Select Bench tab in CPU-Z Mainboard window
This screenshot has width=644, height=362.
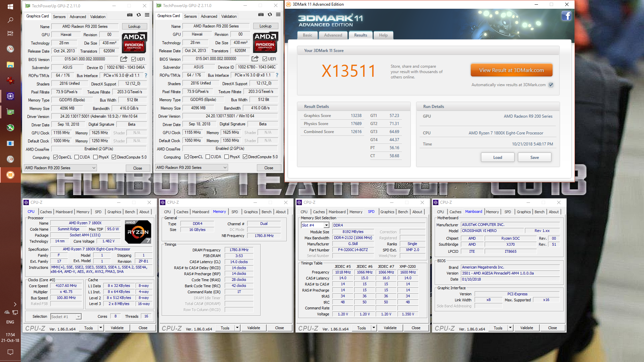coord(539,212)
